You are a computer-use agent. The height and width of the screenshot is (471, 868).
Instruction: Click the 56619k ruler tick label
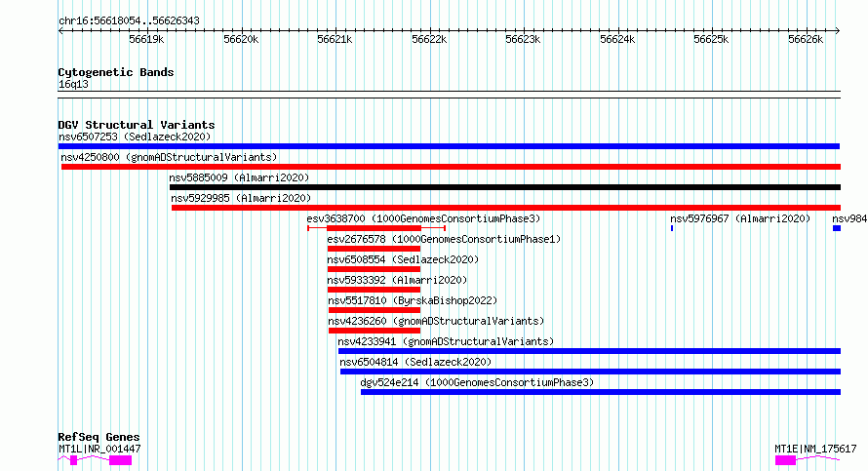(x=146, y=39)
